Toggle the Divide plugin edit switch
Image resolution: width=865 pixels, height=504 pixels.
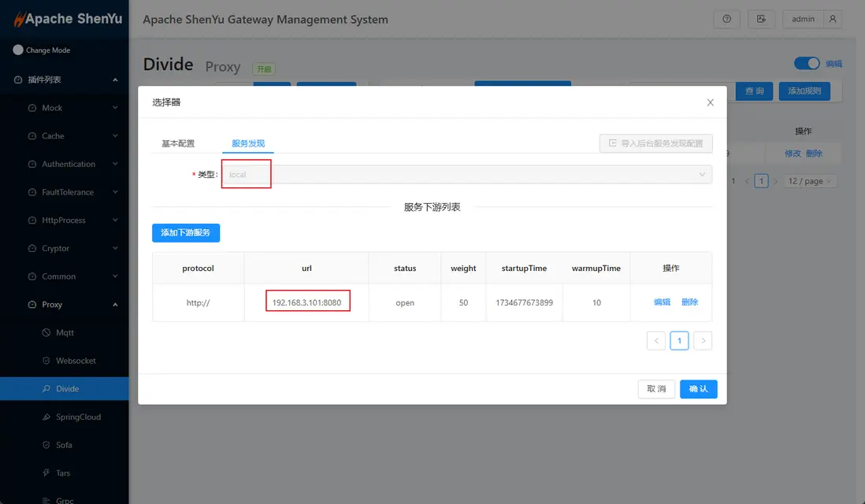pos(807,64)
